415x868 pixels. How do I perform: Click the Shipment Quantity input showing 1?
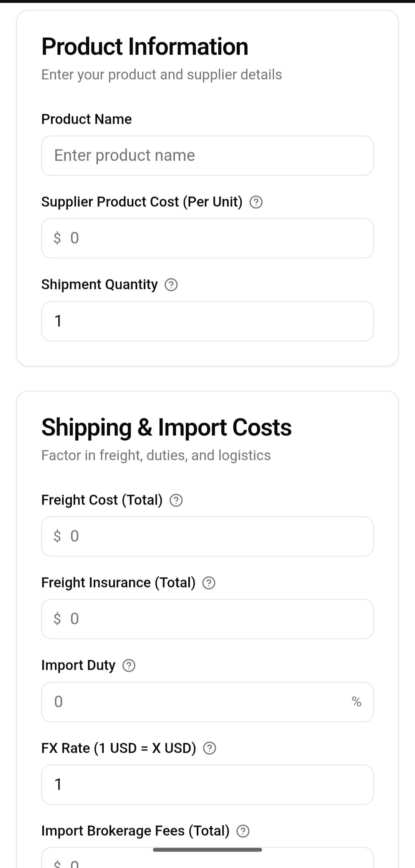tap(207, 321)
